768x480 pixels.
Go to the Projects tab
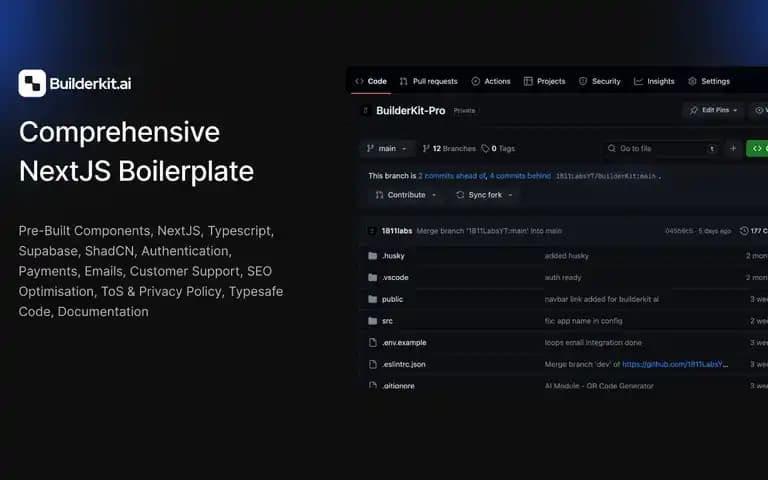coord(545,81)
